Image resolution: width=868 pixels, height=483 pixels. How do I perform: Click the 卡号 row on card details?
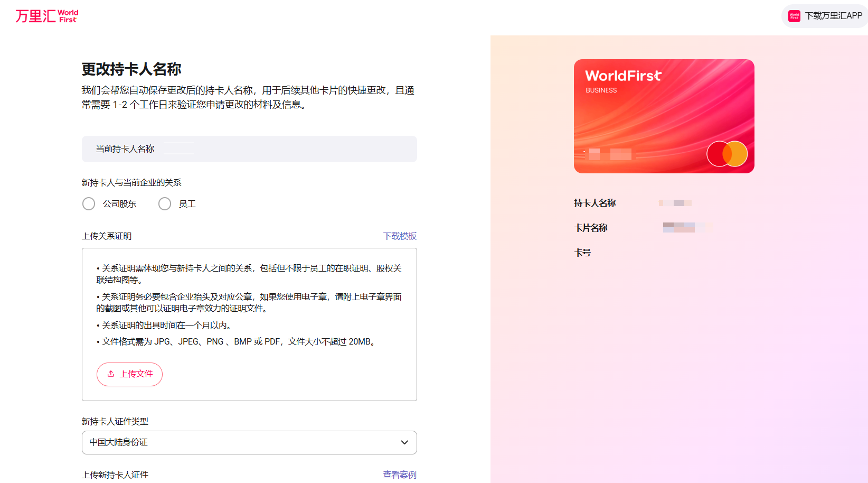(582, 253)
